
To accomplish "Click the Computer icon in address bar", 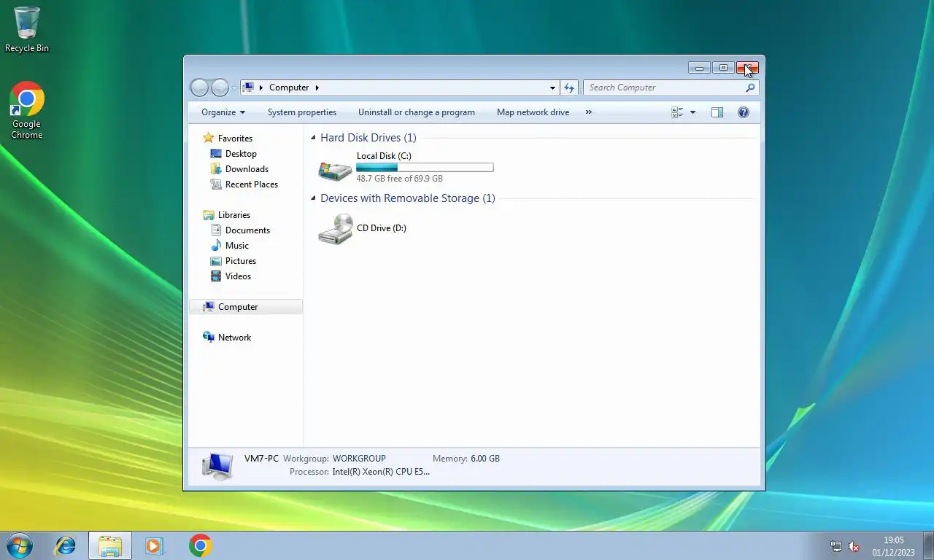I will [249, 87].
